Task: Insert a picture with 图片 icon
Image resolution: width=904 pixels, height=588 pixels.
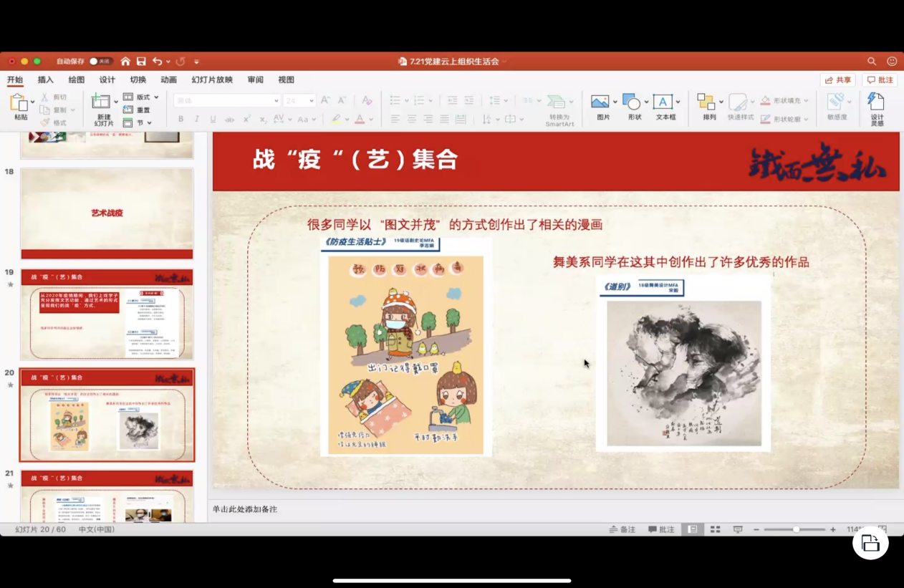Action: coord(600,102)
